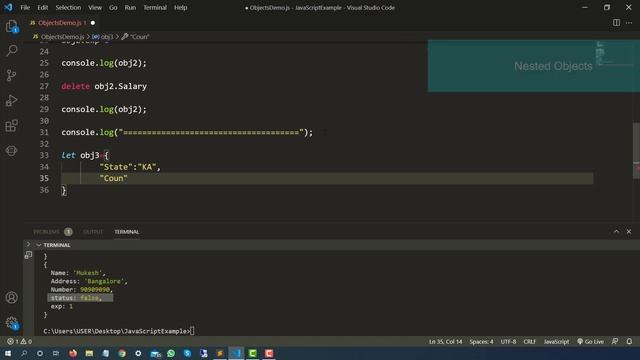Click the code minimap preview

tap(614, 53)
